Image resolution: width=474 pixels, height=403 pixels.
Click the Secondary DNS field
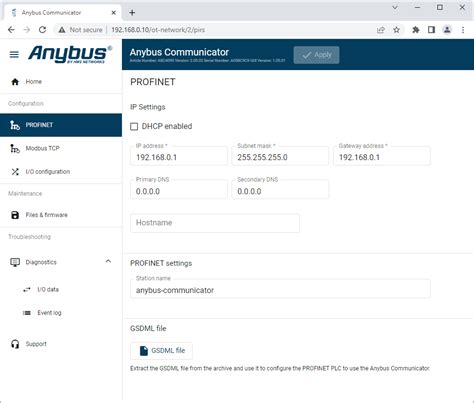(x=280, y=189)
